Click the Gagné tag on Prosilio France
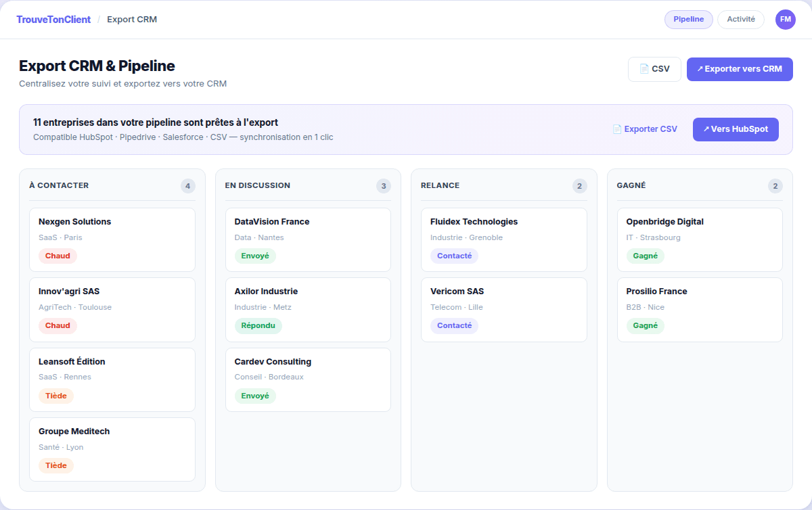Image resolution: width=812 pixels, height=510 pixels. coord(646,325)
